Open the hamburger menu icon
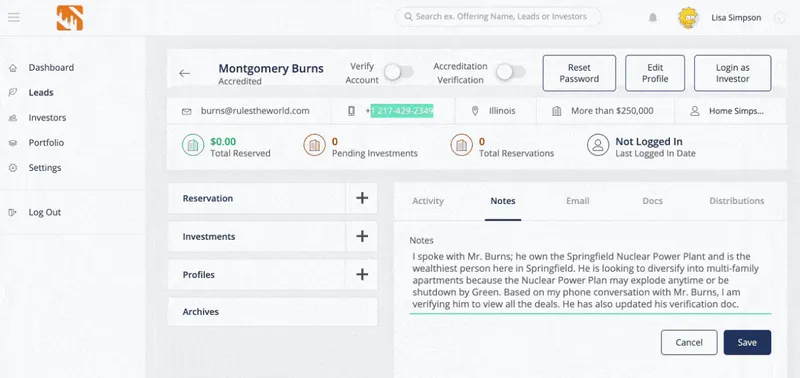Image resolution: width=800 pixels, height=378 pixels. (14, 17)
